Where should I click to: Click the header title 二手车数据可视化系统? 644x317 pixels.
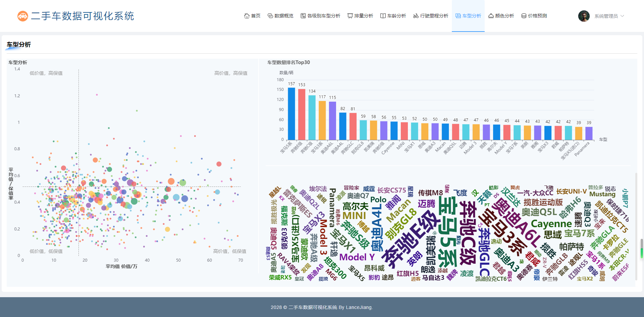pos(83,16)
